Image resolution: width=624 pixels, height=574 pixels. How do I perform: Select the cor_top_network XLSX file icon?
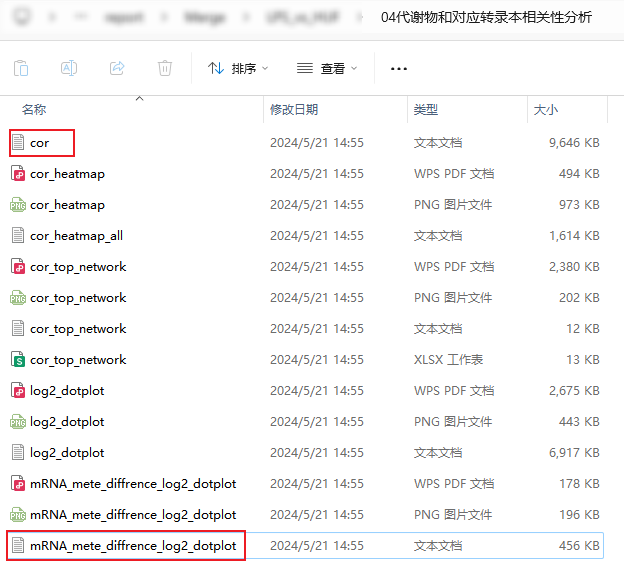[x=18, y=360]
